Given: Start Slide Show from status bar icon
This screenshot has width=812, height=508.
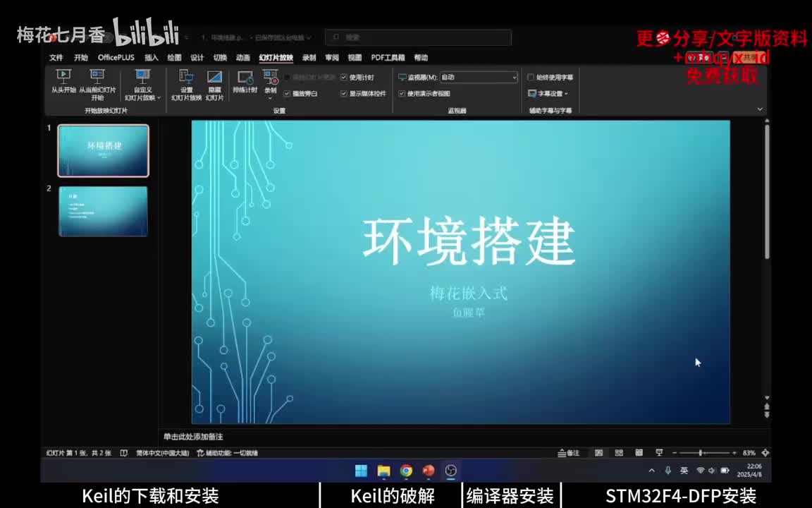Looking at the screenshot, I should tap(659, 452).
